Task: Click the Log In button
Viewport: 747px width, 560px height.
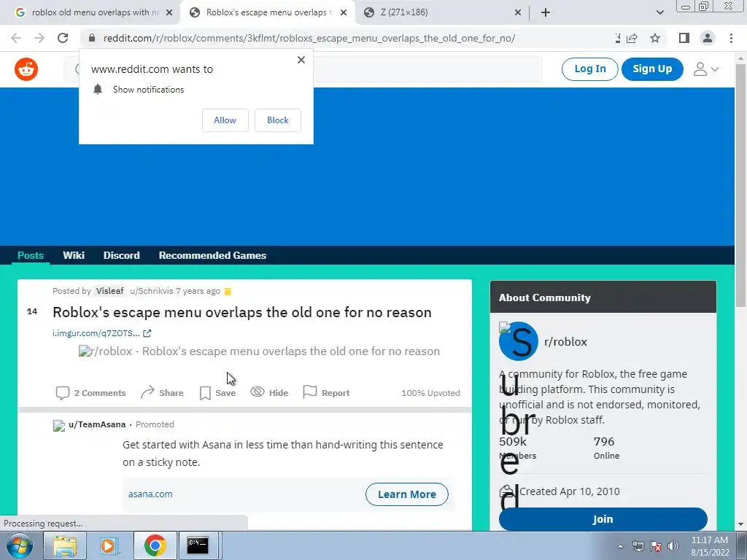Action: 589,69
